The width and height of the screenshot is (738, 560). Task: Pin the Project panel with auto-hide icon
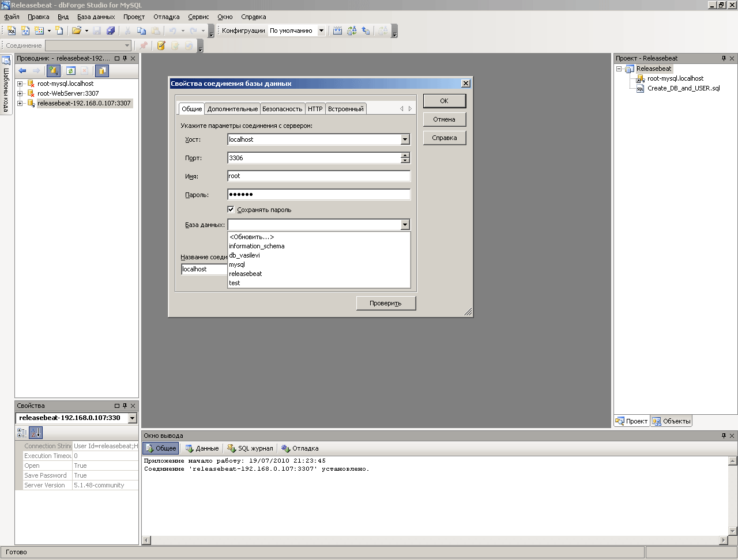[x=724, y=58]
